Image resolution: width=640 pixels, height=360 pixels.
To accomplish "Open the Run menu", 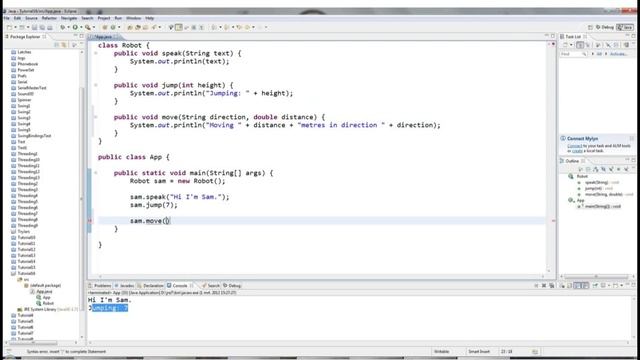I will click(118, 18).
